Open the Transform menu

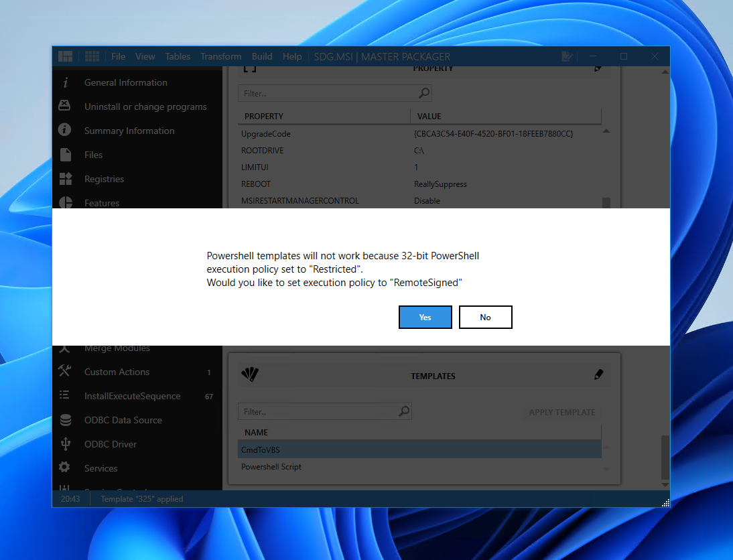click(x=221, y=56)
